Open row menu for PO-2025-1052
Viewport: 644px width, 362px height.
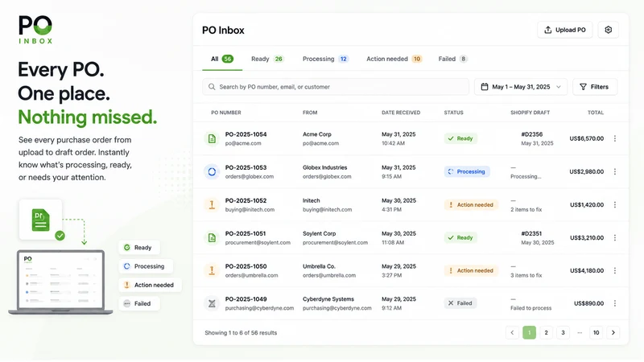pos(615,205)
